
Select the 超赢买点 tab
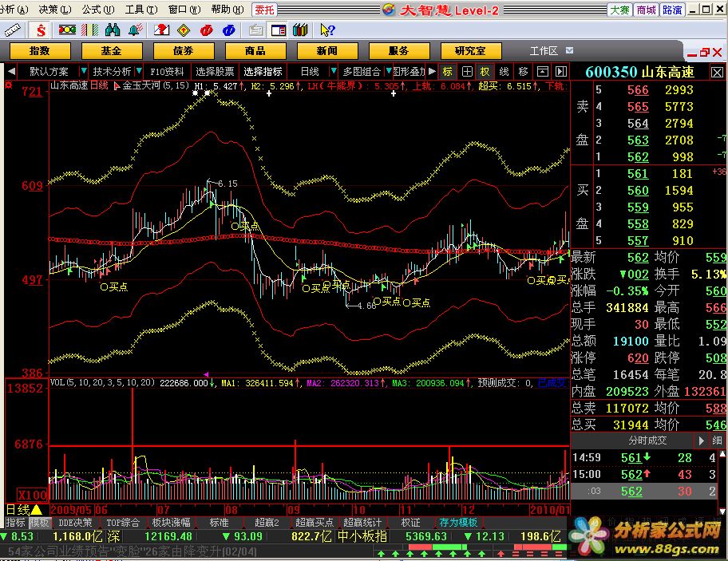pyautogui.click(x=315, y=523)
